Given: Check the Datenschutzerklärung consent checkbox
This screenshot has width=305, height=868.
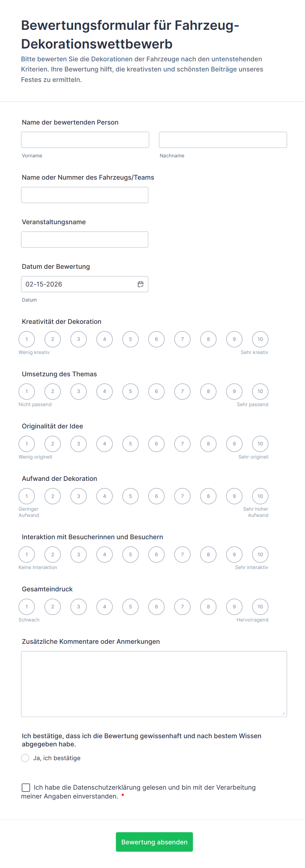Looking at the screenshot, I should point(26,787).
